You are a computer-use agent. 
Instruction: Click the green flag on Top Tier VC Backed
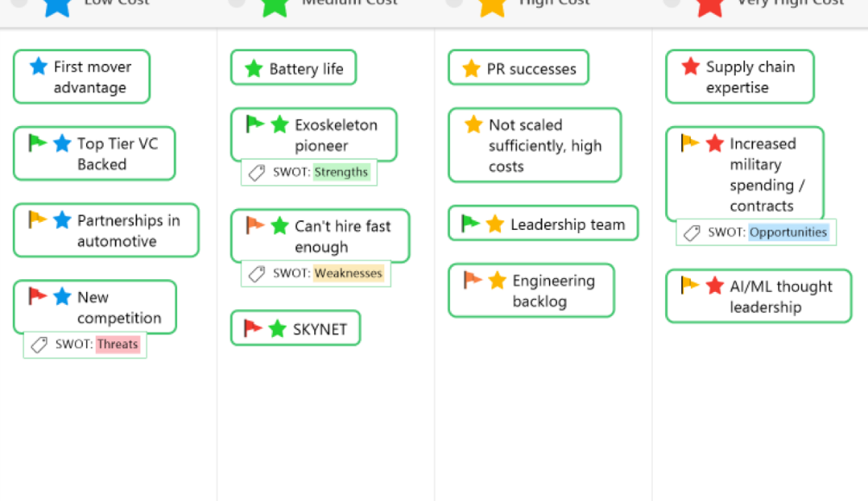tap(37, 143)
